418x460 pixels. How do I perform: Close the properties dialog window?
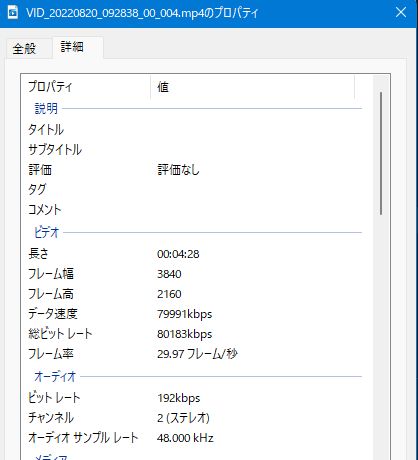tap(400, 13)
